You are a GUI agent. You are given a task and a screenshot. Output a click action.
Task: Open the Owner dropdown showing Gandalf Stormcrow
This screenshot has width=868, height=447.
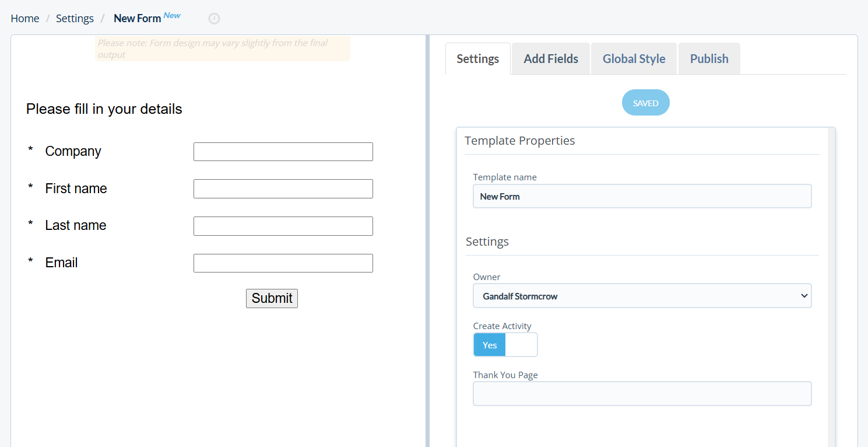point(642,296)
